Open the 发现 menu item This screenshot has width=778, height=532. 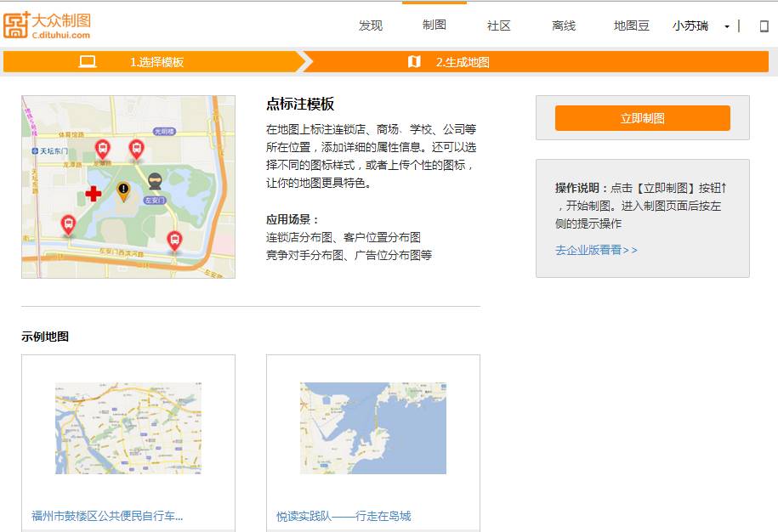(371, 25)
